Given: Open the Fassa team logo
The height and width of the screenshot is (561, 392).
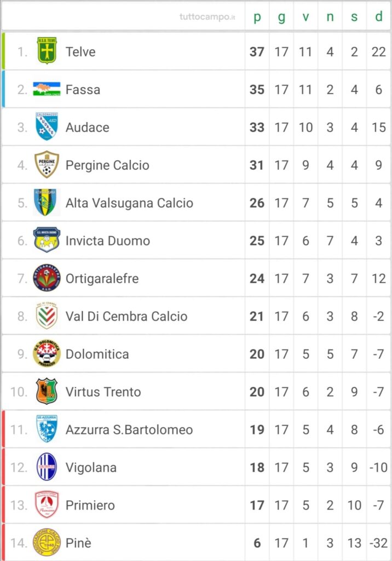Looking at the screenshot, I should [47, 89].
